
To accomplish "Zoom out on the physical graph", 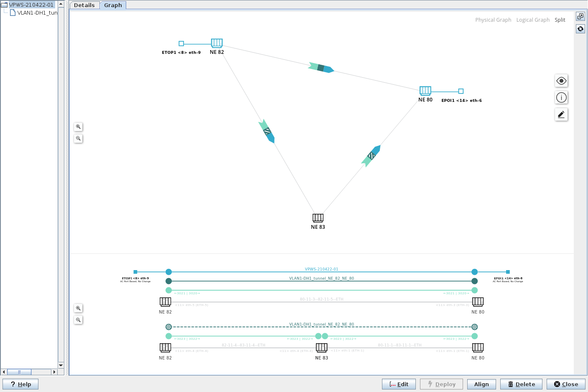I will click(x=78, y=139).
